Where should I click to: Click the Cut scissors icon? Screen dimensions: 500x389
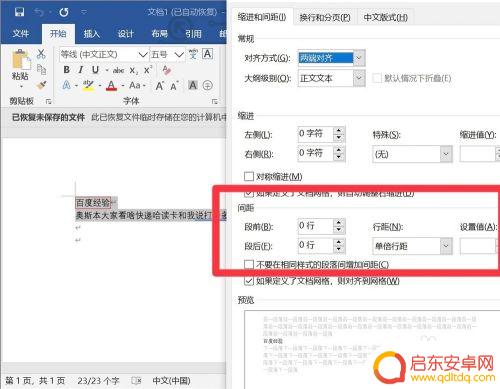point(41,54)
